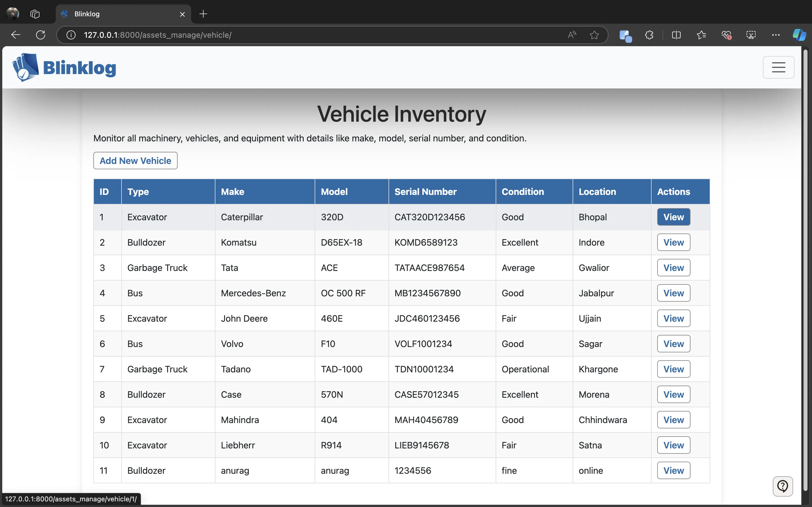Click the Blinklog browser tab
The width and height of the screenshot is (812, 507).
pos(123,14)
